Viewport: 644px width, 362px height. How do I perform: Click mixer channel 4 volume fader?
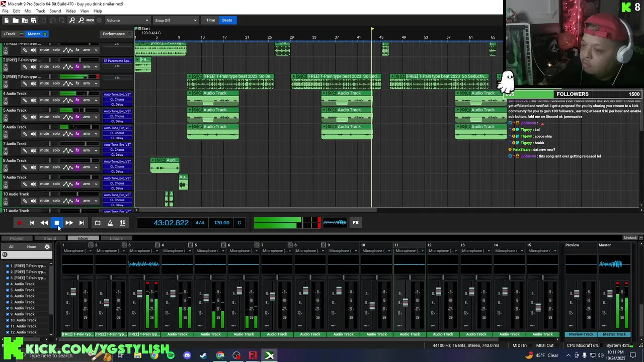(173, 294)
